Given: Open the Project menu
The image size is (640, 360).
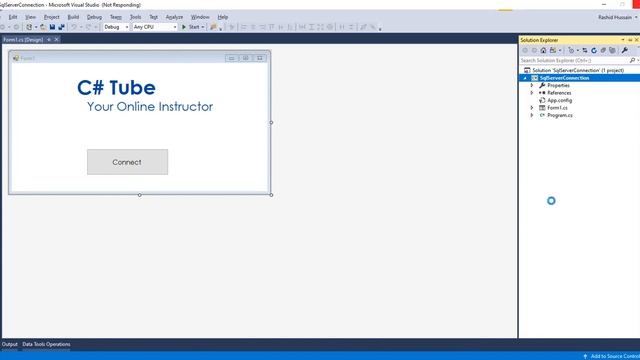Looking at the screenshot, I should (51, 17).
